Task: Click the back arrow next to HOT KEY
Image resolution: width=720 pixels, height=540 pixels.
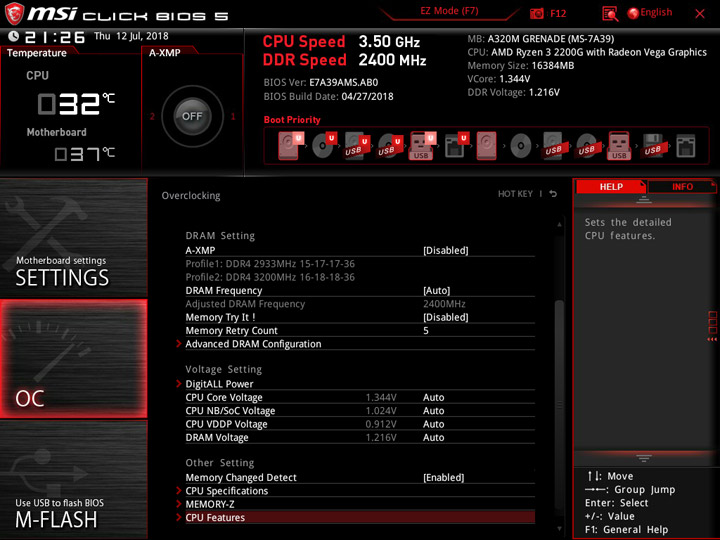Action: pos(553,194)
